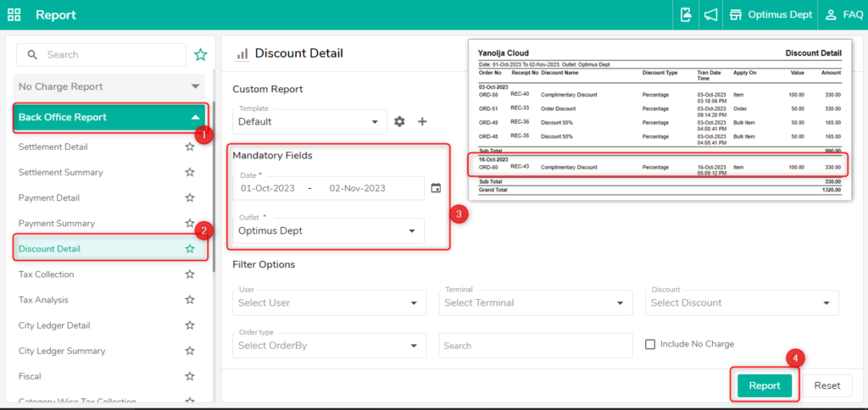Open the Payment Summary report

pos(57,223)
